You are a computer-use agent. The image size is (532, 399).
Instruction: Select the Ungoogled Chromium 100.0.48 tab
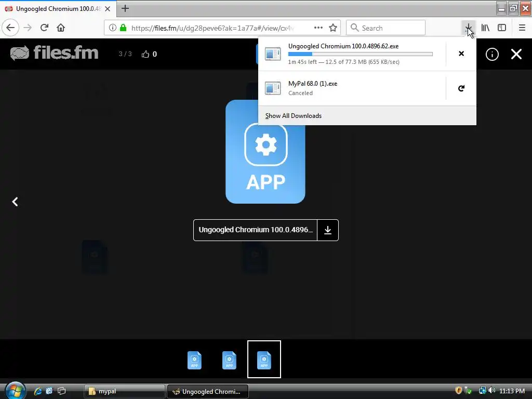pyautogui.click(x=58, y=9)
